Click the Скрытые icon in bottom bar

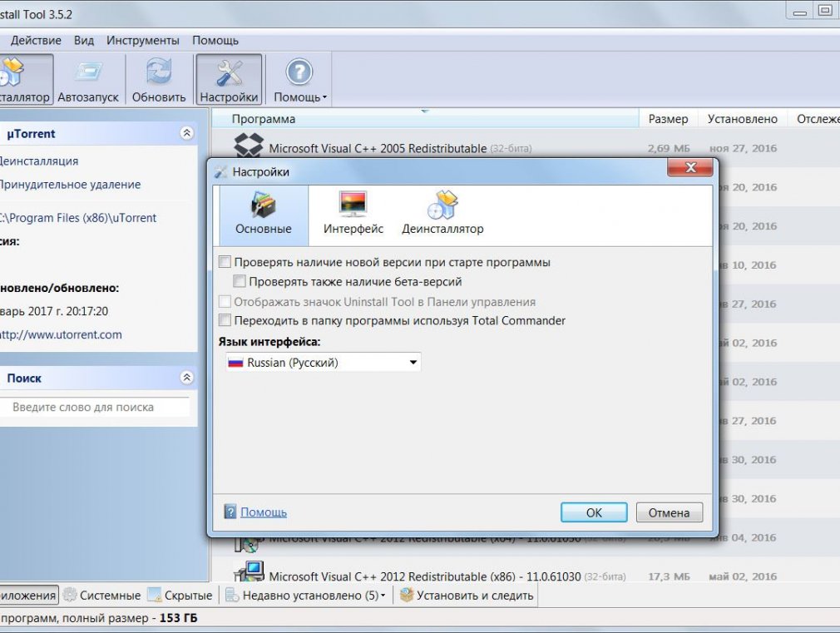pyautogui.click(x=155, y=595)
